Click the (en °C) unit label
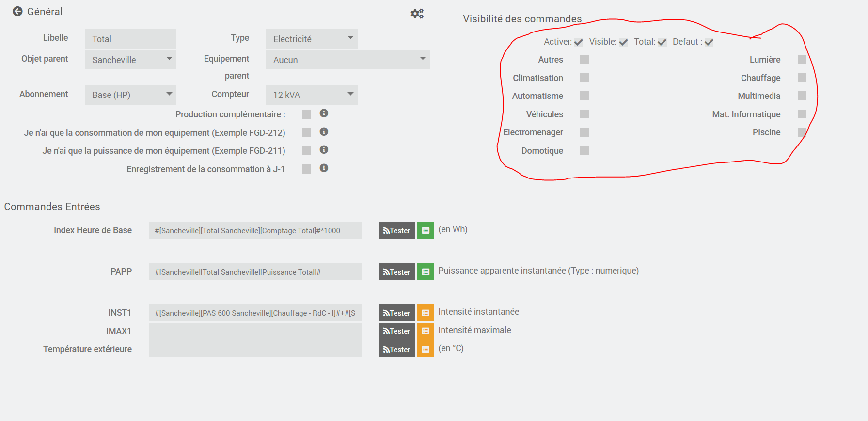 pos(451,348)
